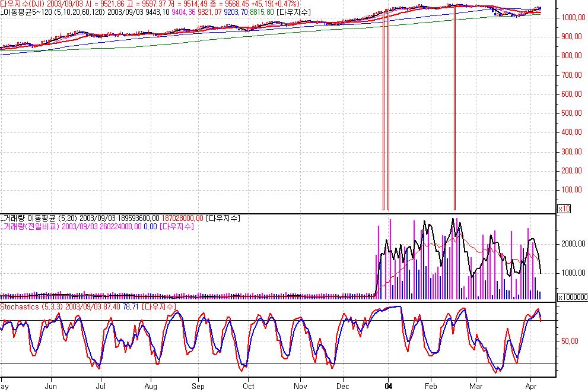The height and width of the screenshot is (392, 588).
Task: Select the 거래량(전일비교) indicator label
Action: tap(30, 226)
